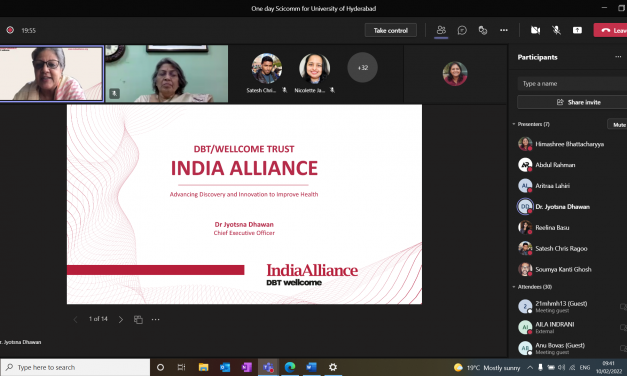Click Himashree Bhattacharyya's avatar
Viewport: 627px width, 376px height.
(x=525, y=144)
